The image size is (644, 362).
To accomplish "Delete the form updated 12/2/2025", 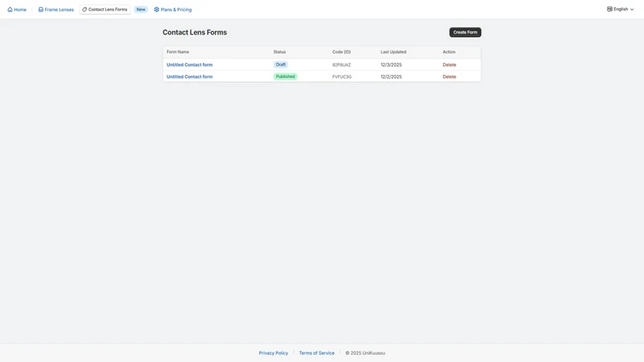I will (x=449, y=76).
